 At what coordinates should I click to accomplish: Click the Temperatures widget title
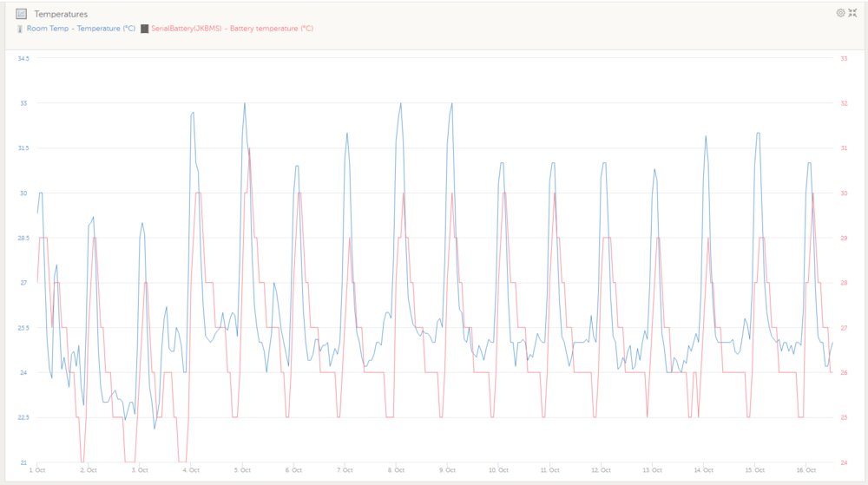click(60, 14)
